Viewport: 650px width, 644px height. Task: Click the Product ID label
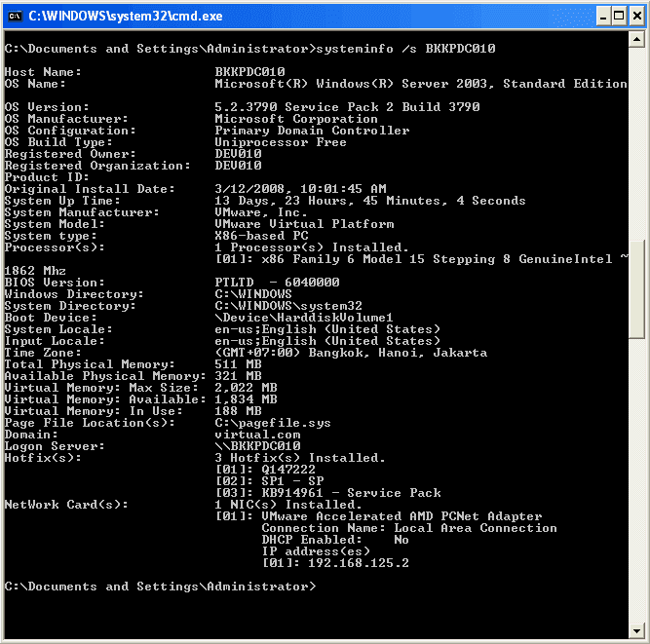(47, 177)
